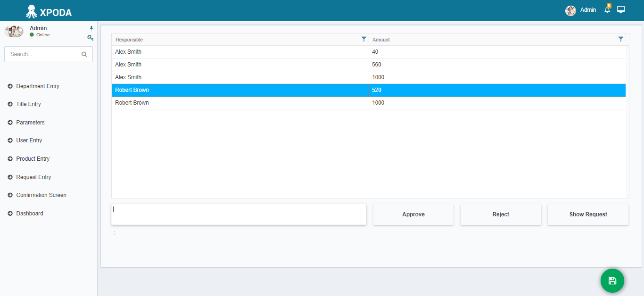Viewport: 644px width, 296px height.
Task: Click the Reject button
Action: pos(501,214)
